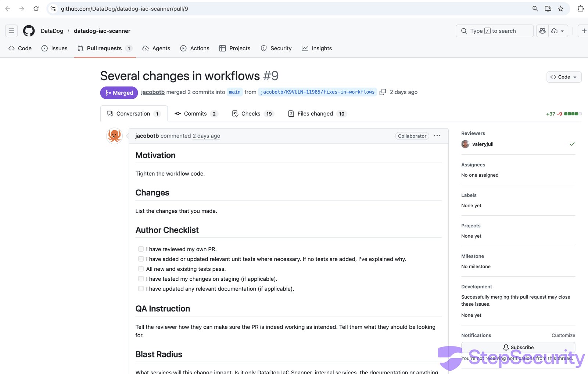
Task: Open the browser extensions puzzle icon
Action: click(581, 8)
